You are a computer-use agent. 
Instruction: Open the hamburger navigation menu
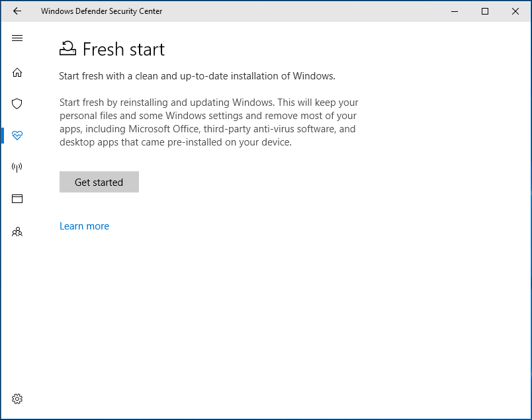(17, 38)
